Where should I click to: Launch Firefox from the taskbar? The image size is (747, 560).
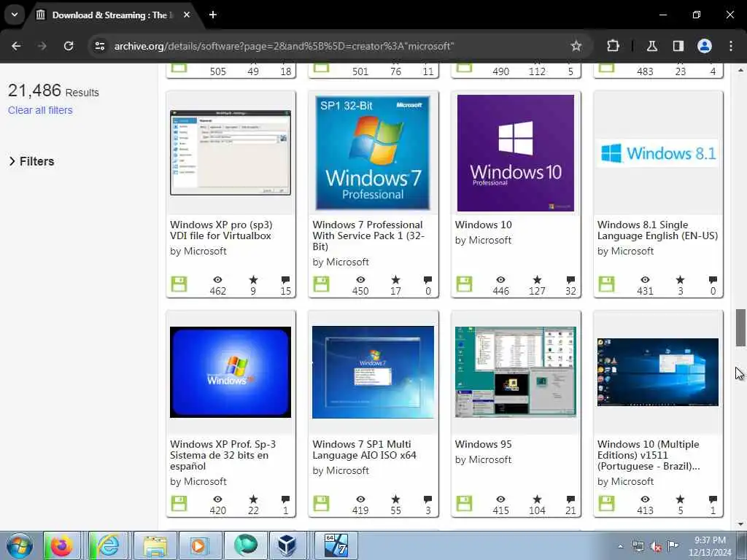[62, 545]
